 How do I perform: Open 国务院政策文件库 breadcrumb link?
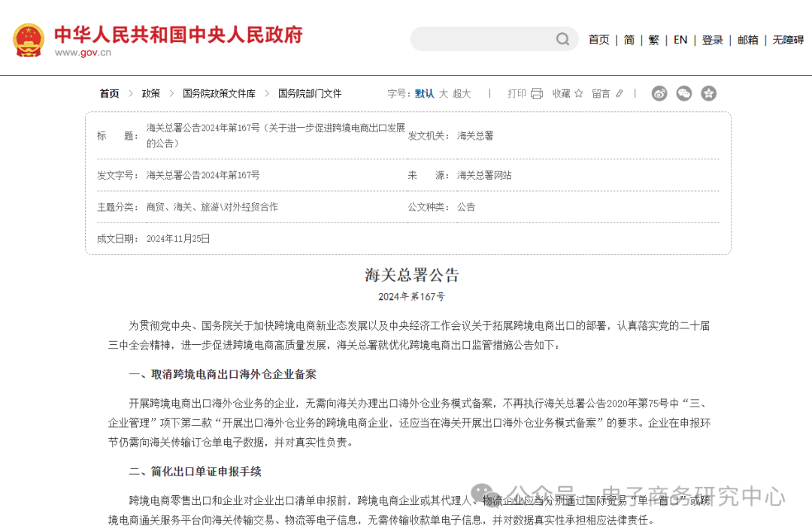pos(218,93)
